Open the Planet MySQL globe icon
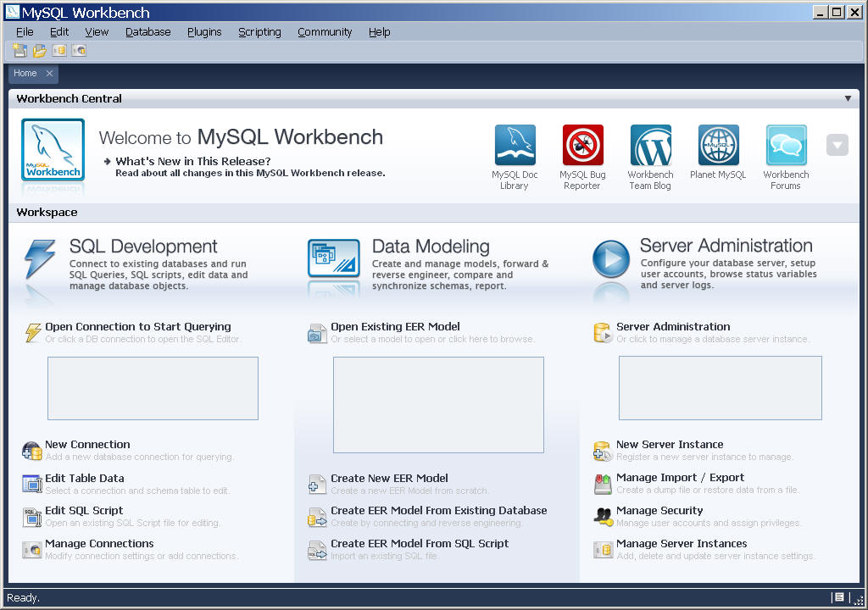This screenshot has width=868, height=610. [x=719, y=145]
